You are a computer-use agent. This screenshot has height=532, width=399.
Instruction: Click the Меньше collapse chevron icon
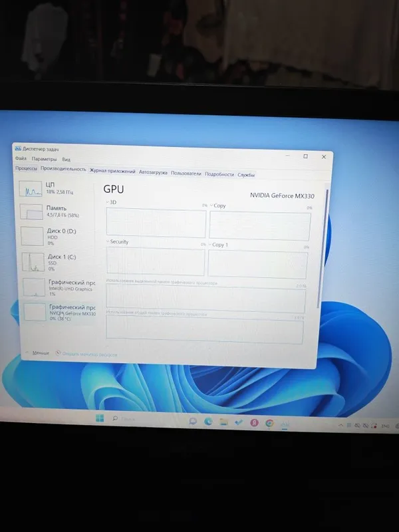coord(27,352)
